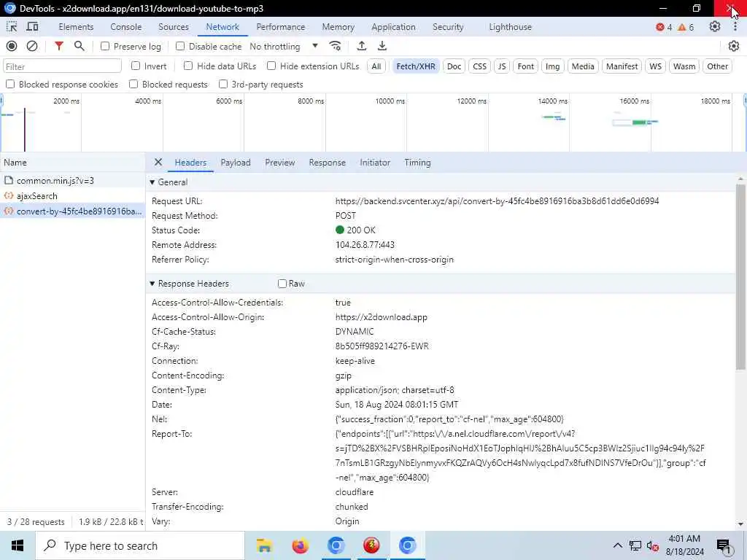Check Blocked requests checkbox
The width and height of the screenshot is (747, 560).
click(133, 85)
